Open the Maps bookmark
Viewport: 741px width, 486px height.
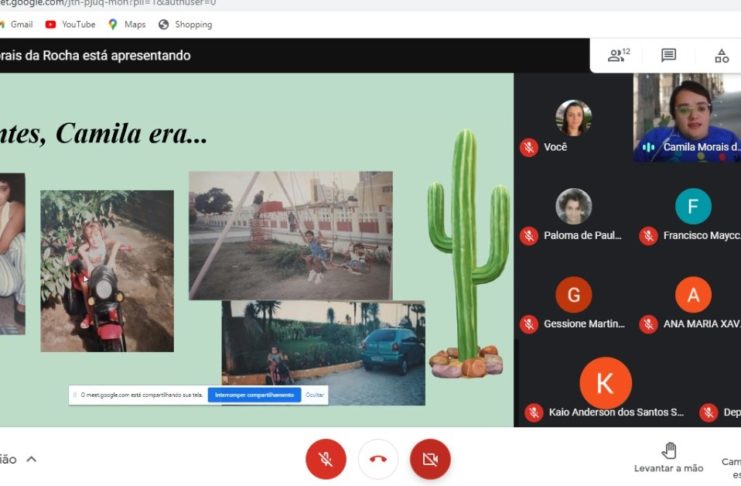pos(126,24)
